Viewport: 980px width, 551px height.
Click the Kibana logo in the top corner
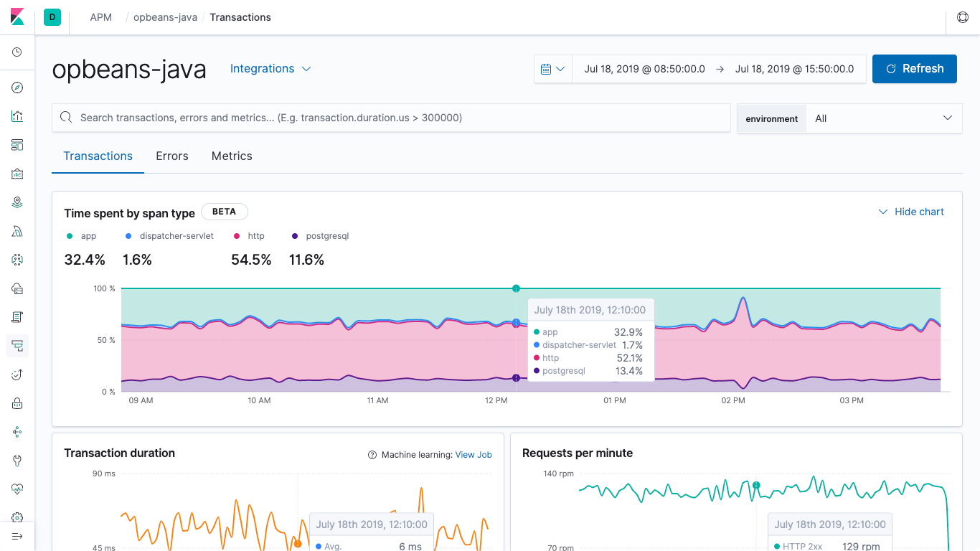17,17
